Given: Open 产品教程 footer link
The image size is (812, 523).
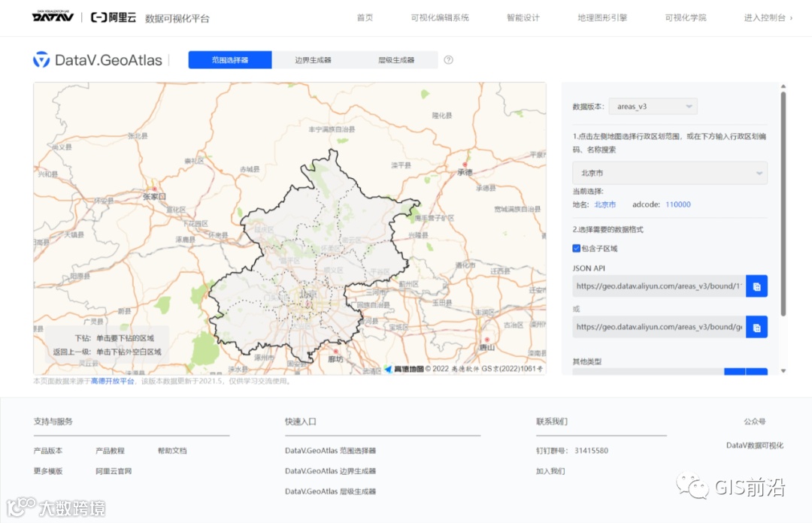Looking at the screenshot, I should (111, 451).
